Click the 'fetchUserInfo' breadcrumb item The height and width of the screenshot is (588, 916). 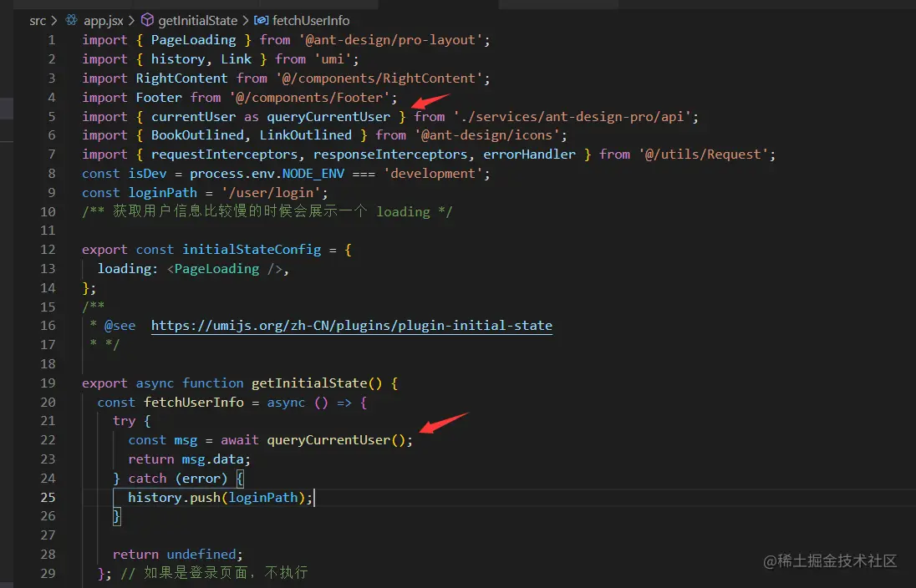coord(311,20)
